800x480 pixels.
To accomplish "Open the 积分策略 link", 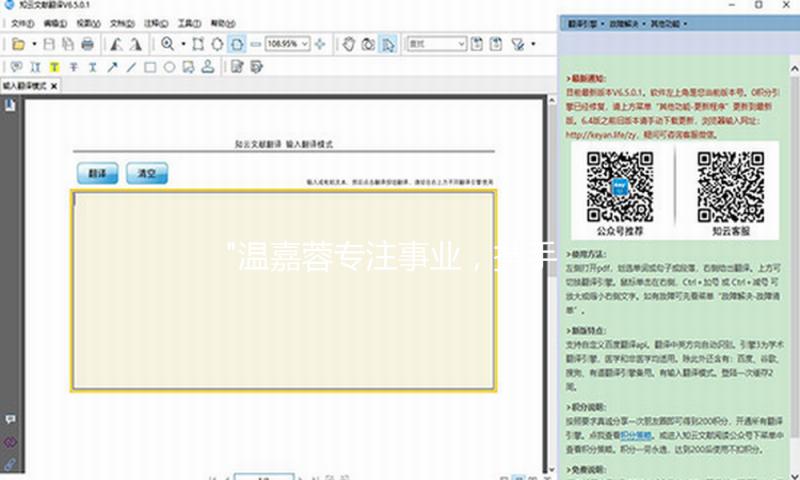I will click(636, 435).
